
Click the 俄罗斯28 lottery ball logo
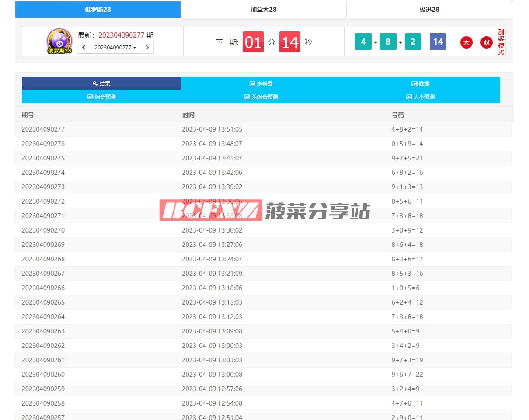click(x=59, y=42)
